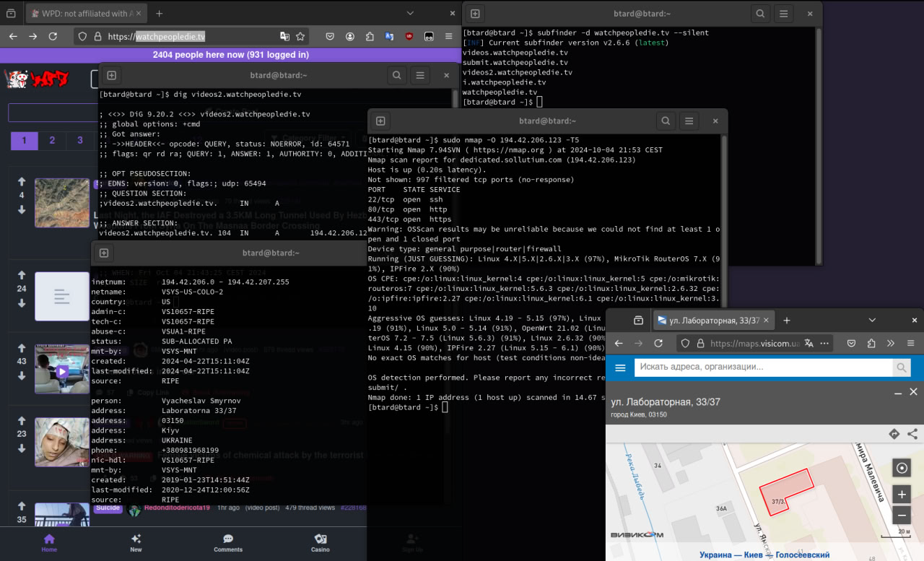This screenshot has height=561, width=924.
Task: Click the Visicom search magnifier button
Action: [x=902, y=368]
